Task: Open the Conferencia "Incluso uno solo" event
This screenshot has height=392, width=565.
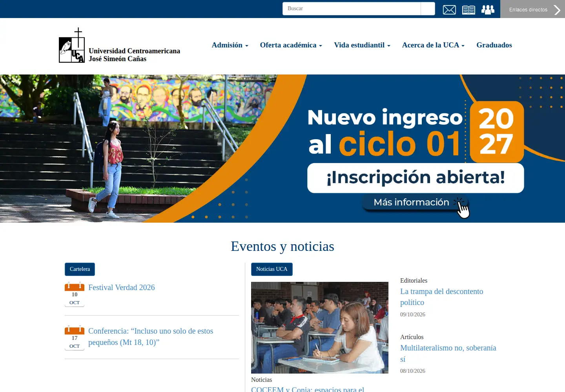Action: click(151, 337)
